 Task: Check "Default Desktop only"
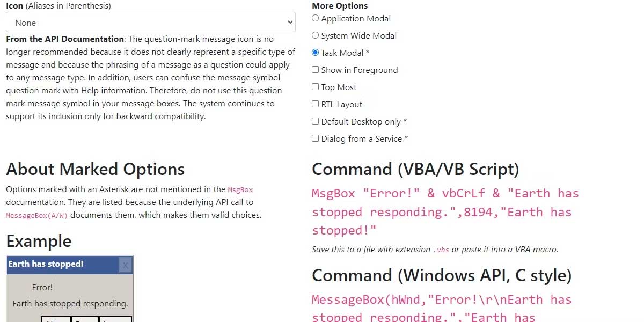pos(316,121)
